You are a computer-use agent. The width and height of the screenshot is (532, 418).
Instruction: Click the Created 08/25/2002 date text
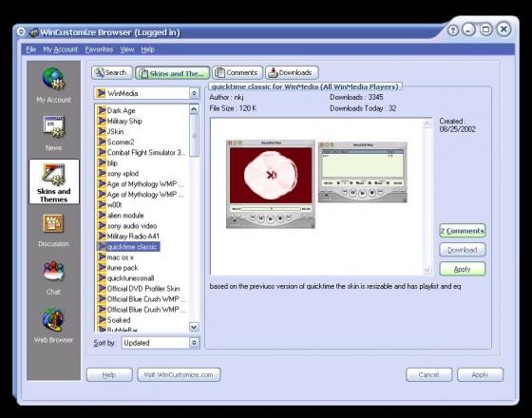[457, 125]
